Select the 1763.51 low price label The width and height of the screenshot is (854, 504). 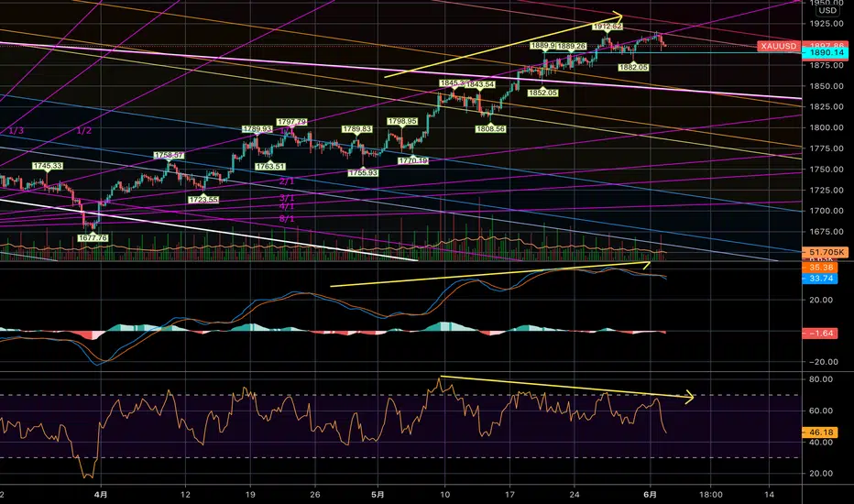point(270,167)
